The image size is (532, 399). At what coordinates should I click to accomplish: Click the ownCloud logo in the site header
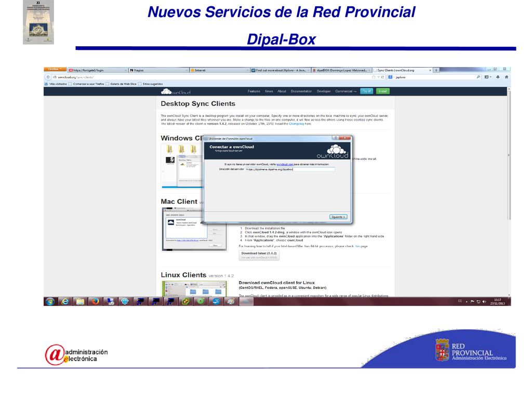pyautogui.click(x=176, y=91)
